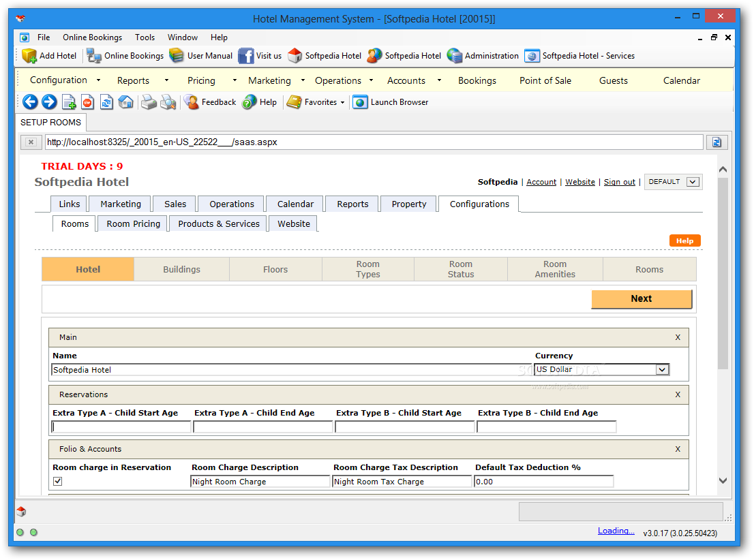Image resolution: width=754 pixels, height=560 pixels.
Task: Expand the Marketing dropdown arrow in yellow bar
Action: (x=303, y=80)
